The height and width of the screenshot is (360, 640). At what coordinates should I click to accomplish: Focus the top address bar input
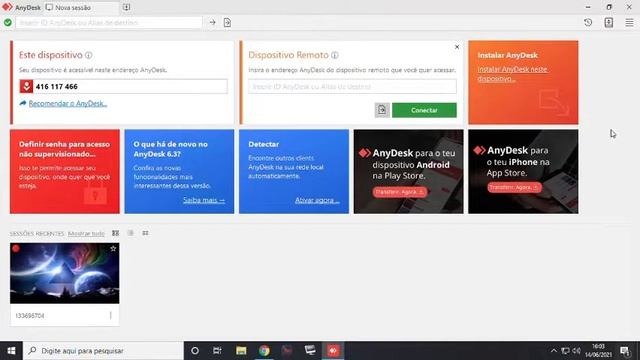[x=109, y=22]
